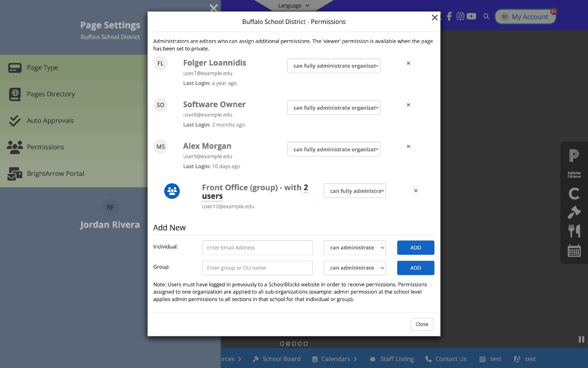
Task: Remove Folger Loannidis from permissions
Action: click(408, 63)
